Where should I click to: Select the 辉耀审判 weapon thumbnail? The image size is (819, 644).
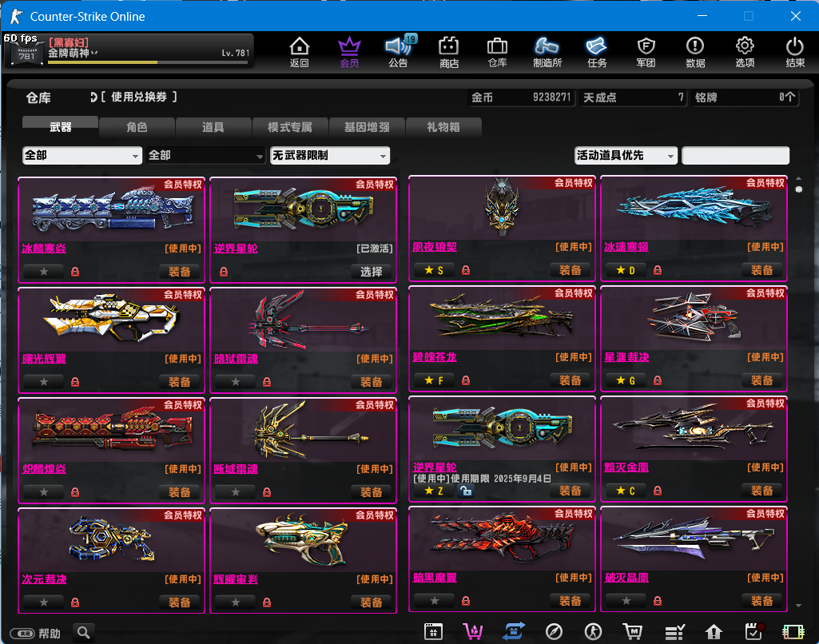click(303, 541)
